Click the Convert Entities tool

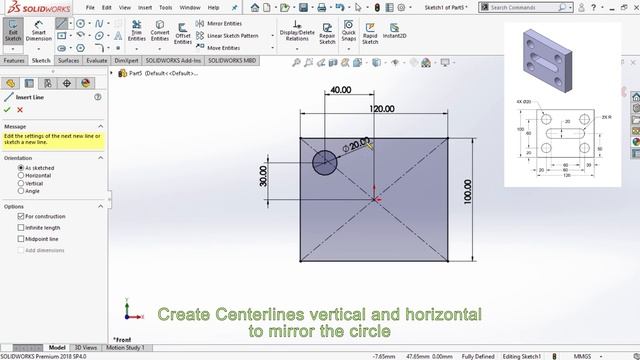click(x=160, y=31)
